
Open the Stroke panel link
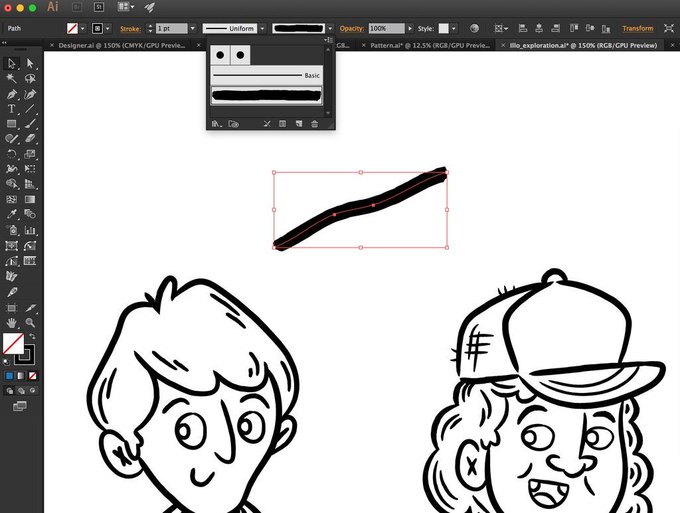pyautogui.click(x=130, y=29)
